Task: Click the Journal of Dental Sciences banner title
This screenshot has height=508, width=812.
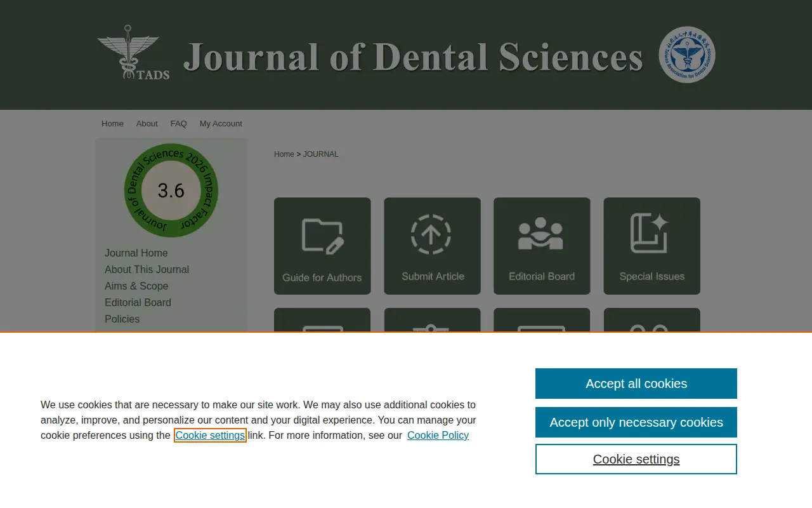Action: (x=413, y=57)
